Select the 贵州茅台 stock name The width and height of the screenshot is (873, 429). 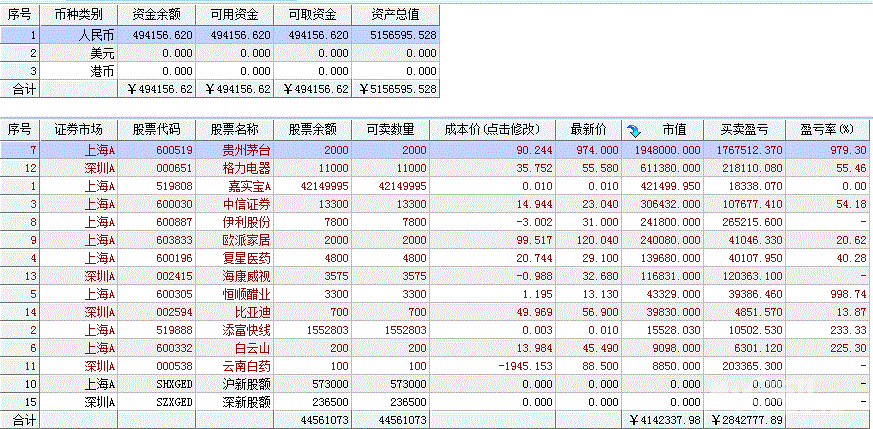click(x=246, y=150)
